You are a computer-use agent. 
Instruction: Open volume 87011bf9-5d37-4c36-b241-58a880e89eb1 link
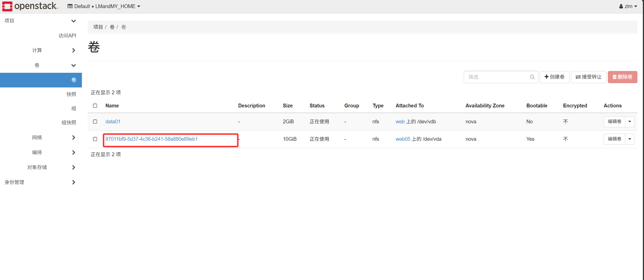pyautogui.click(x=151, y=139)
